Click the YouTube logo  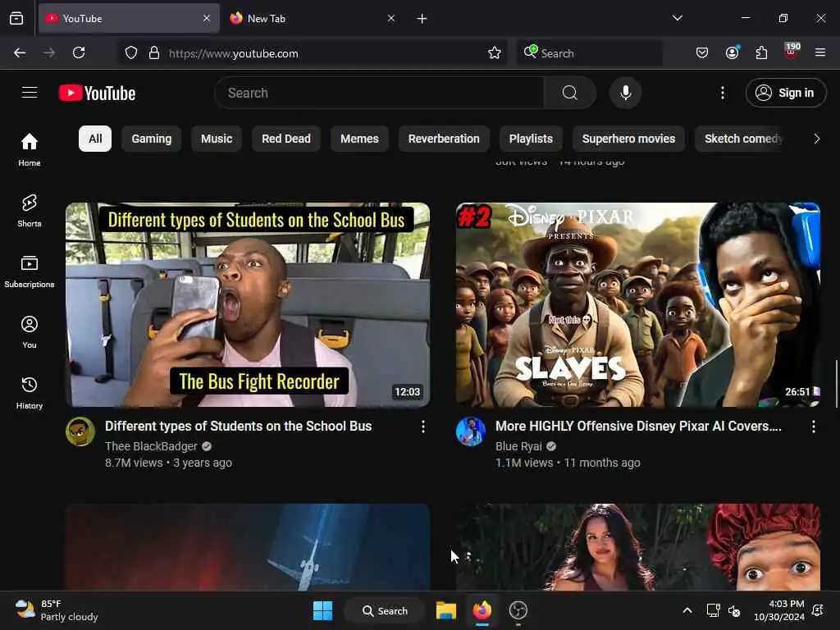pyautogui.click(x=97, y=94)
